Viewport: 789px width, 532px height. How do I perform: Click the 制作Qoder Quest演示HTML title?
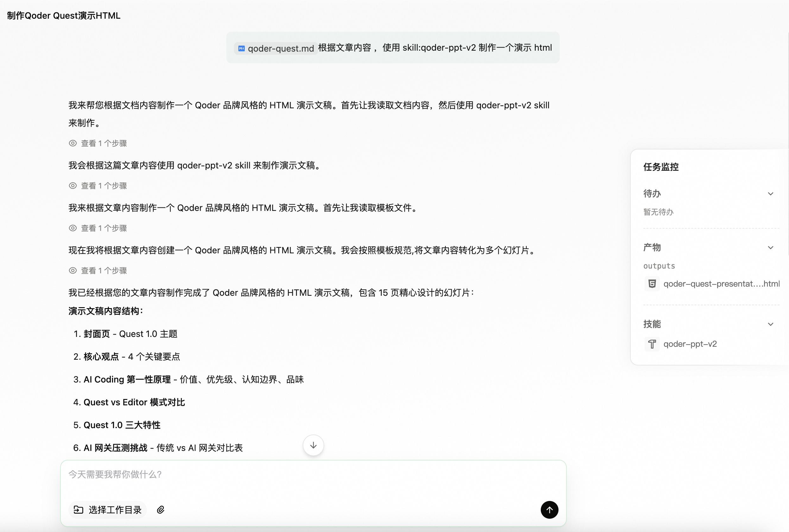coord(64,16)
